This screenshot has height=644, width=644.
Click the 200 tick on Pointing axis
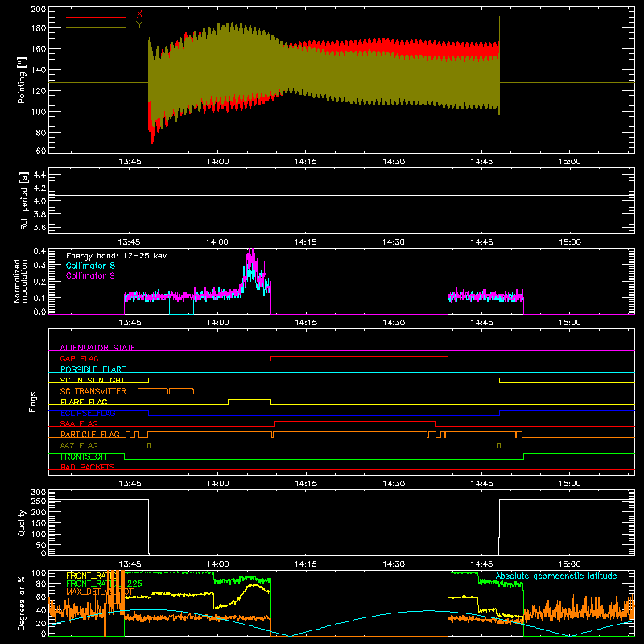coord(39,9)
